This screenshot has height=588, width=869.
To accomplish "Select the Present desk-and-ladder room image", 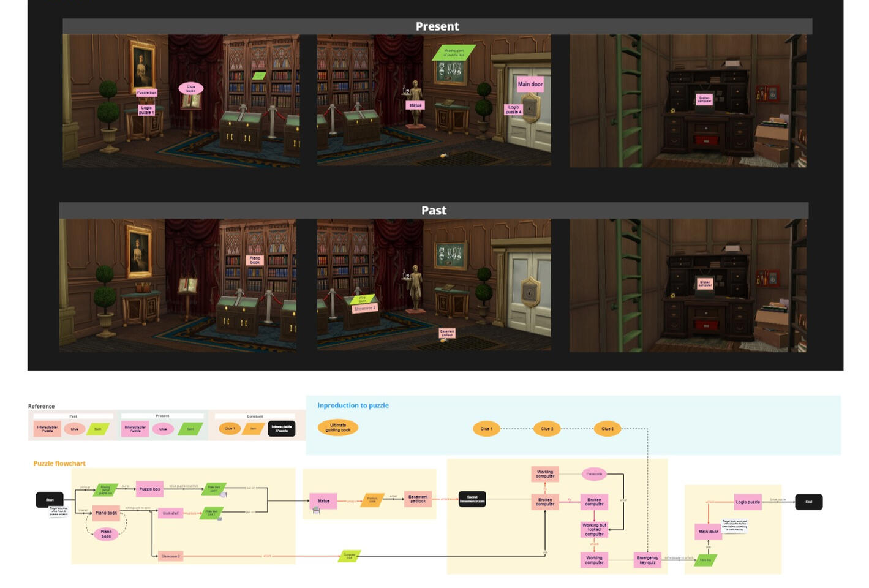I will 687,101.
